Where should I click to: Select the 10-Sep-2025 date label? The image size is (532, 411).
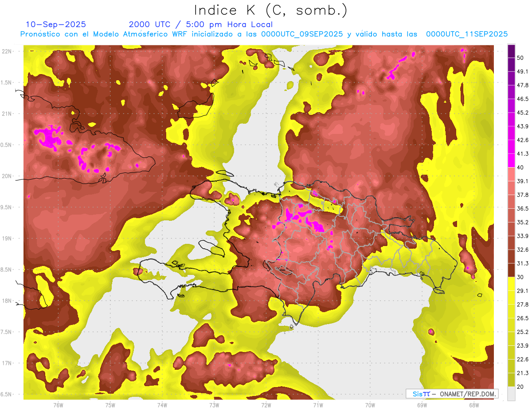pyautogui.click(x=56, y=24)
